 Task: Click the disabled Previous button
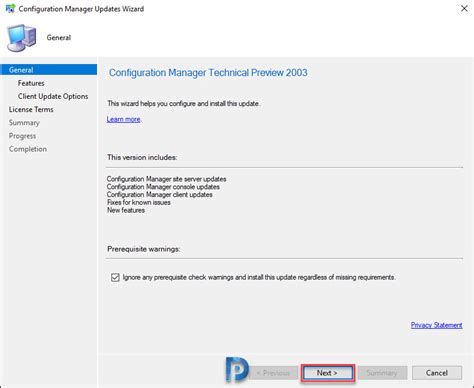point(274,373)
